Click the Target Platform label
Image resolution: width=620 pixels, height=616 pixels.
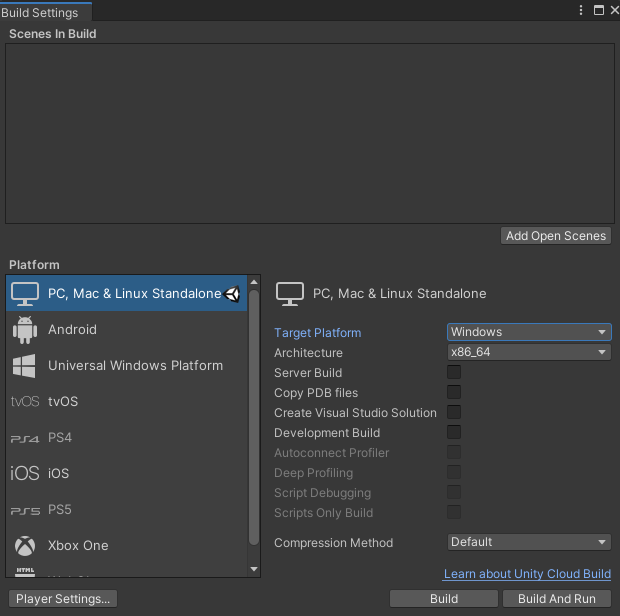coord(318,333)
